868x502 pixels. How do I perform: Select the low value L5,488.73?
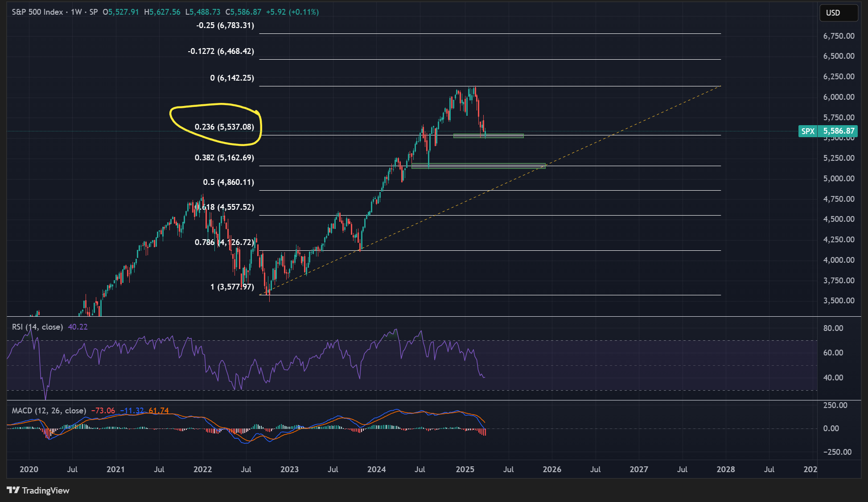pos(203,12)
